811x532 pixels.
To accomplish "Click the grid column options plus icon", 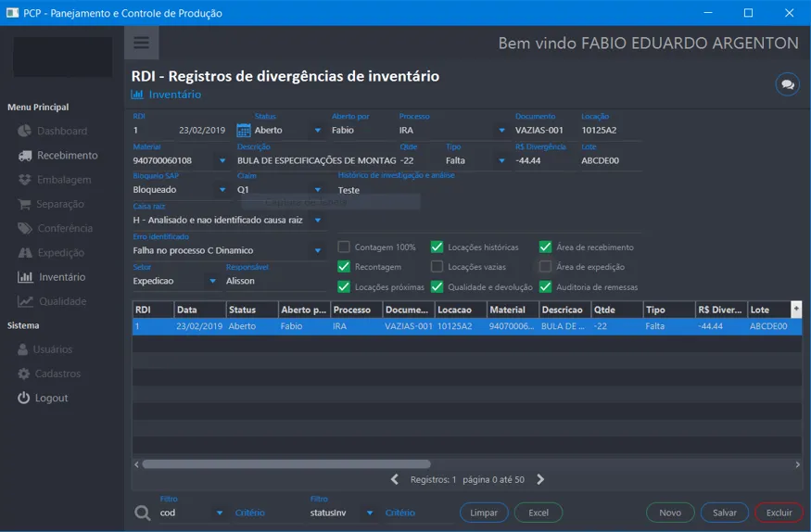I will pyautogui.click(x=796, y=309).
